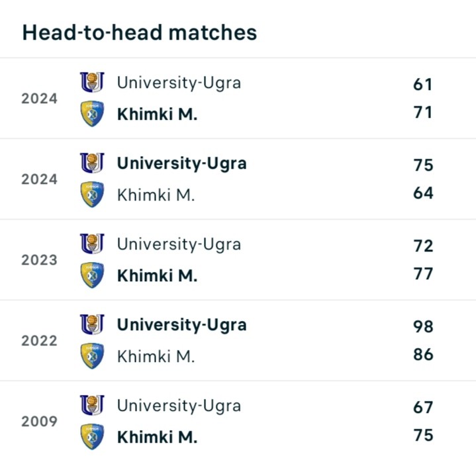Click the Head-to-head matches heading
The image size is (476, 456).
139,32
